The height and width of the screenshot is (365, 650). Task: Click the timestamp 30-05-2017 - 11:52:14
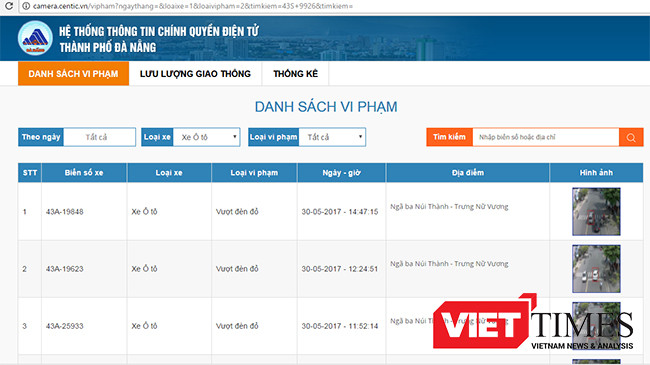point(340,326)
